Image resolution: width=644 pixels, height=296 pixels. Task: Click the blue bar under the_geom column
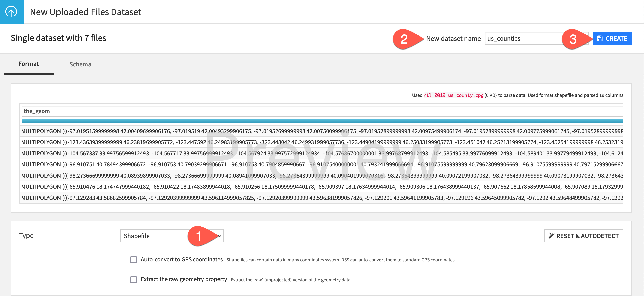pos(322,121)
